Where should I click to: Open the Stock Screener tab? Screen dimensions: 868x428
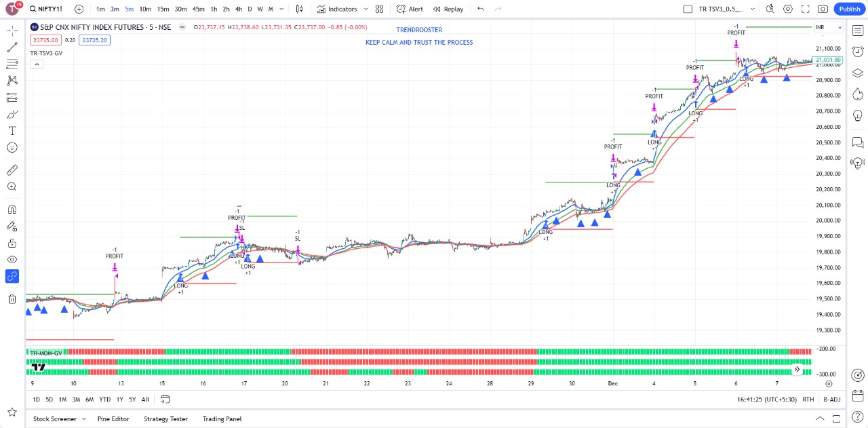pos(55,419)
